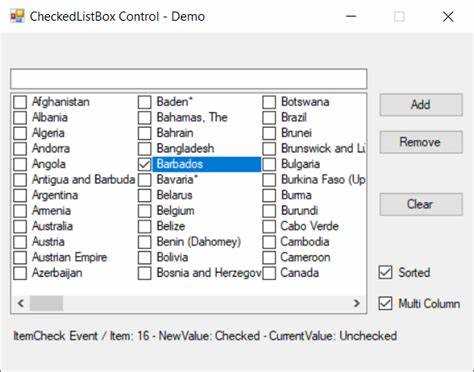Select the Bavaria* list item

coord(177,180)
